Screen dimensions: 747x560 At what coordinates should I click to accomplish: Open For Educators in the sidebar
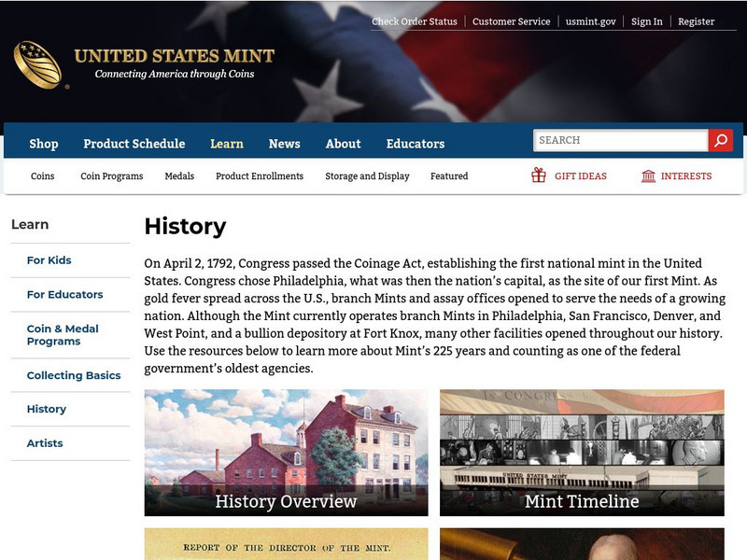[64, 295]
